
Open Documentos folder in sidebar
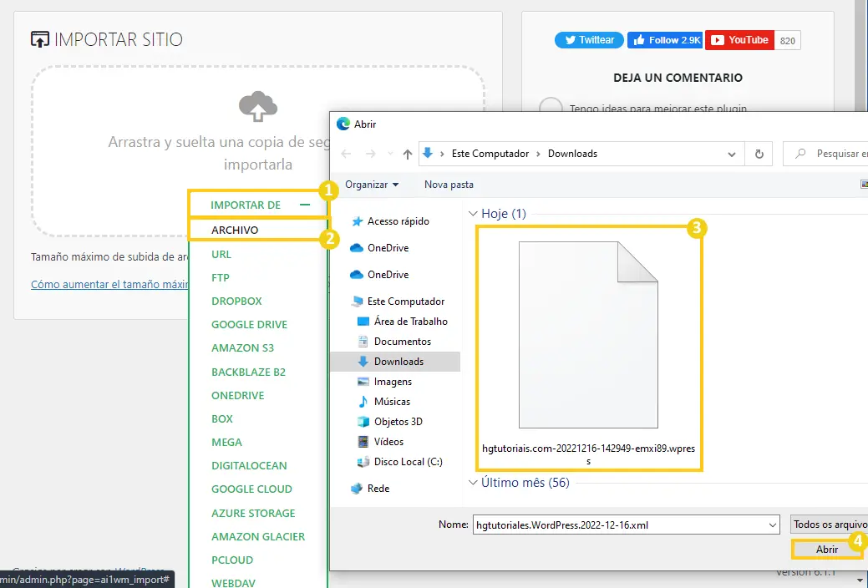[394, 341]
